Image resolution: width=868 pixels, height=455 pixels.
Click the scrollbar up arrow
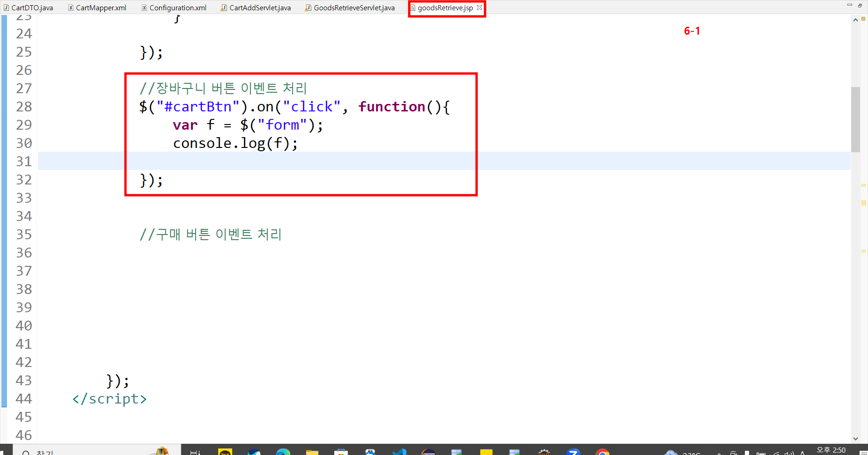tap(855, 20)
